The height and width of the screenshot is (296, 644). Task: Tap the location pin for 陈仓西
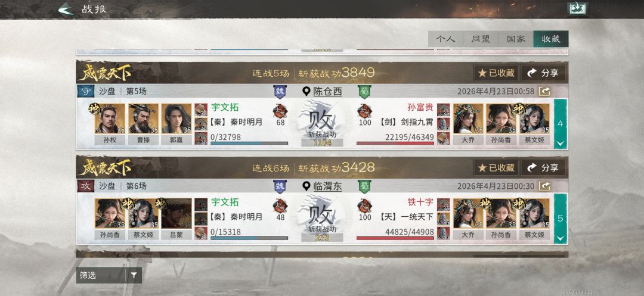306,92
